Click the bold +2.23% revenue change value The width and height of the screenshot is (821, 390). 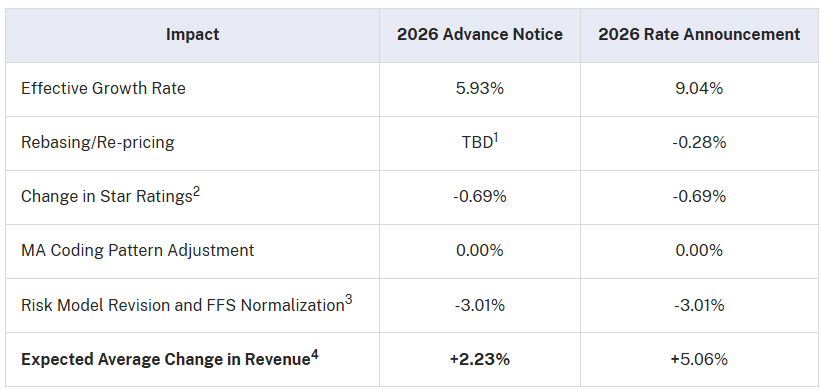tap(480, 360)
